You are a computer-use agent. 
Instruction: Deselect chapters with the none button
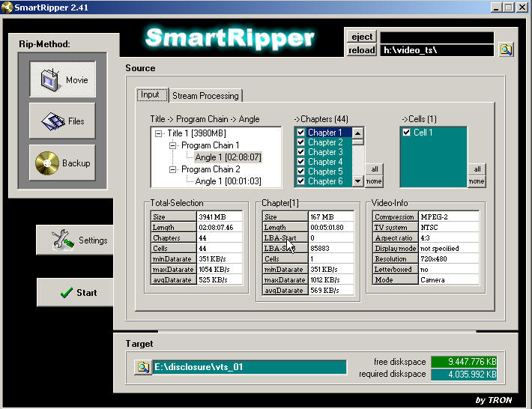coord(375,181)
